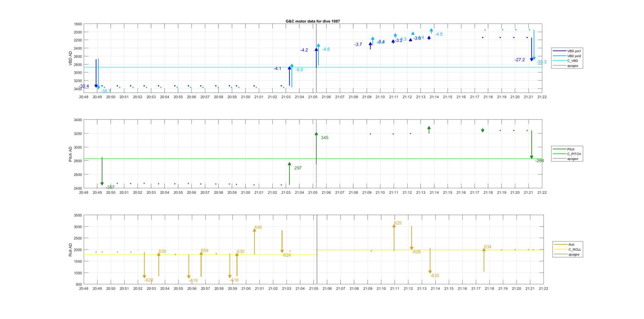Click apogee entry in the Roll legend
This screenshot has width=644, height=319.
(x=567, y=255)
